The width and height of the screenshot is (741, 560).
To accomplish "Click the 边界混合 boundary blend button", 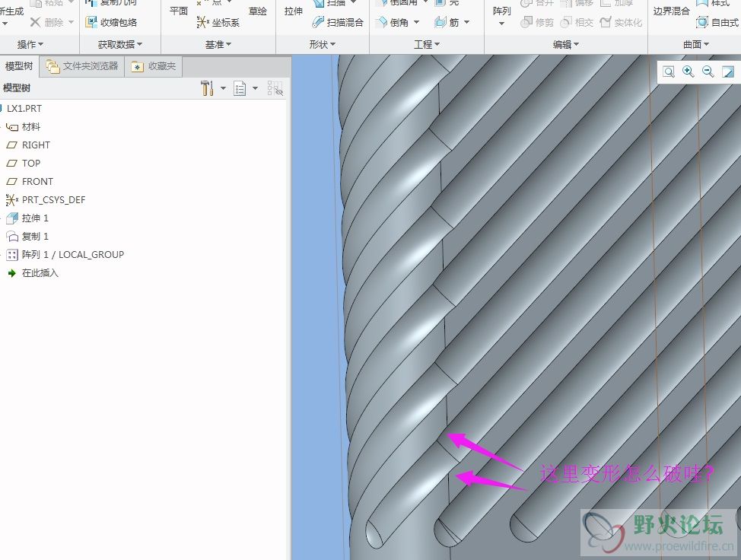I will (671, 11).
